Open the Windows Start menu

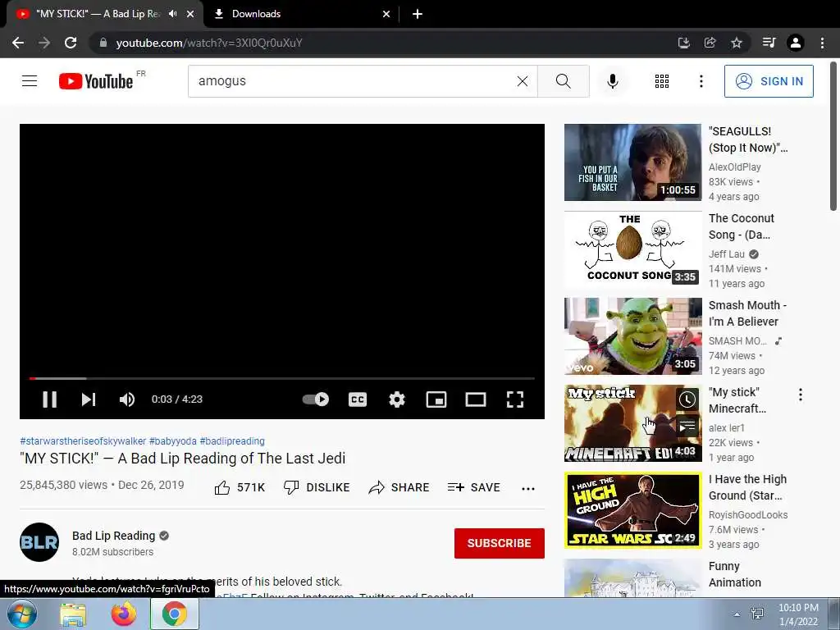(21, 614)
